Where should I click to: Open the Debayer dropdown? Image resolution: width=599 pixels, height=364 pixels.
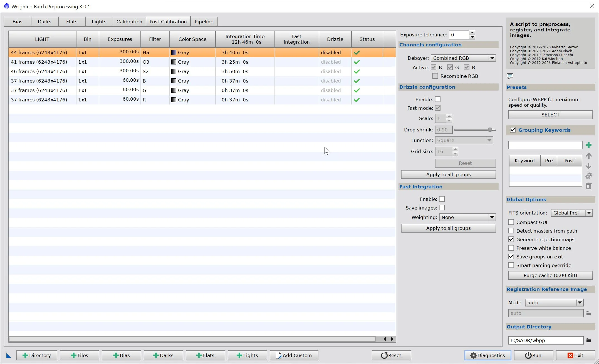pos(463,58)
